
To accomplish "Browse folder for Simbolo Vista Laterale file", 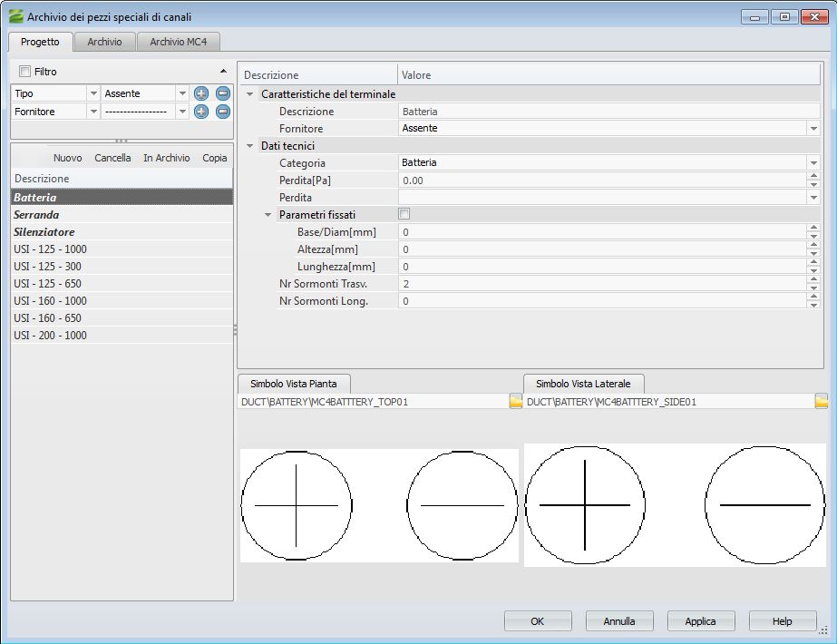I will click(822, 402).
